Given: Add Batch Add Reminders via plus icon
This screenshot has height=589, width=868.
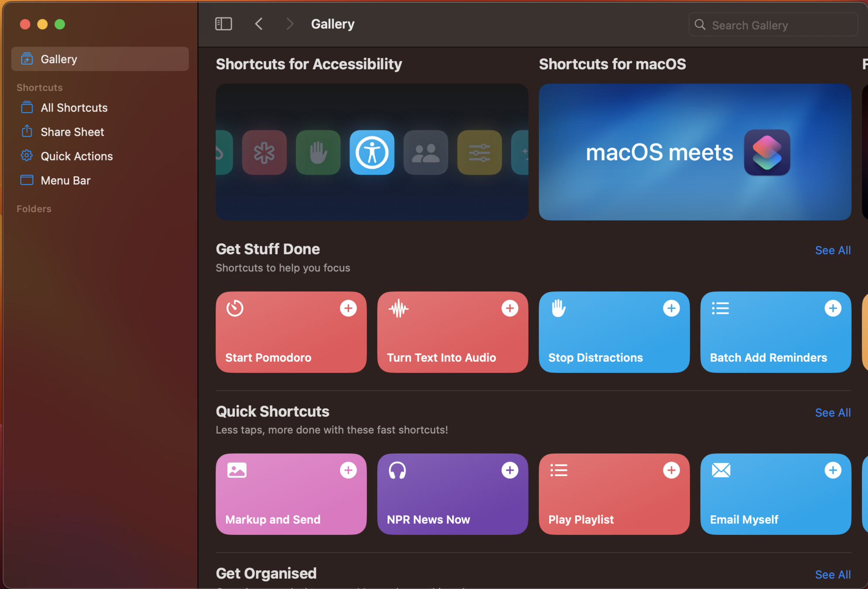Looking at the screenshot, I should click(832, 308).
